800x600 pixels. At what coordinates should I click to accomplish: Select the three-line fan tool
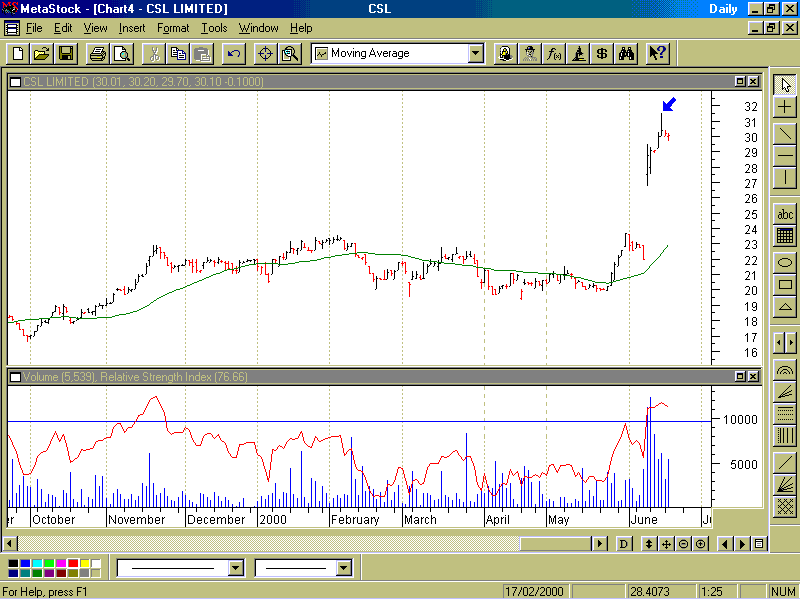coord(785,391)
